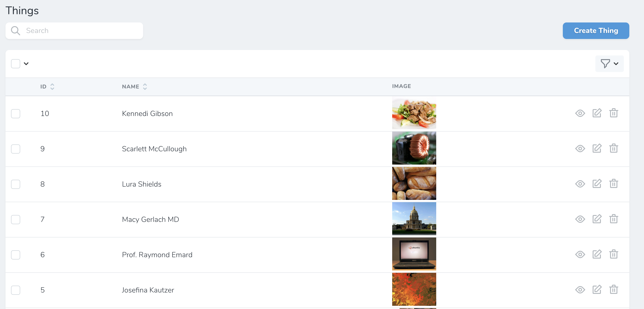Open the filter dropdown menu
Image resolution: width=644 pixels, height=309 pixels.
[609, 64]
